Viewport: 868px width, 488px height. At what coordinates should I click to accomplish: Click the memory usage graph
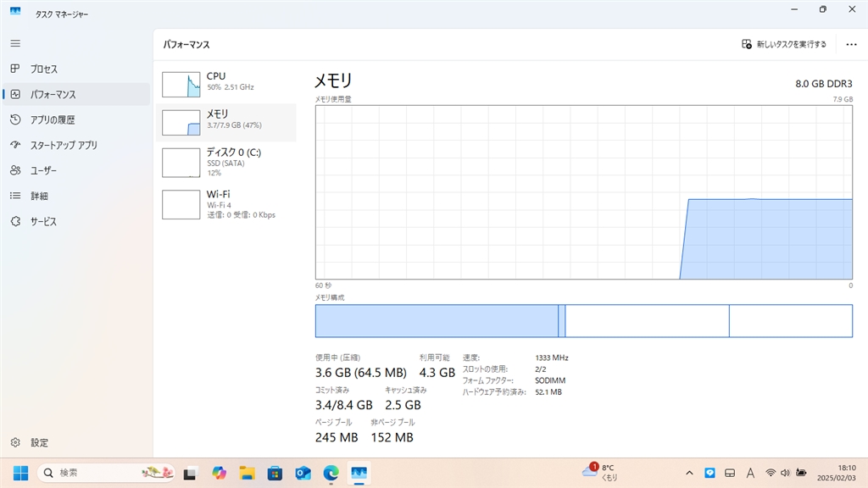[x=584, y=192]
